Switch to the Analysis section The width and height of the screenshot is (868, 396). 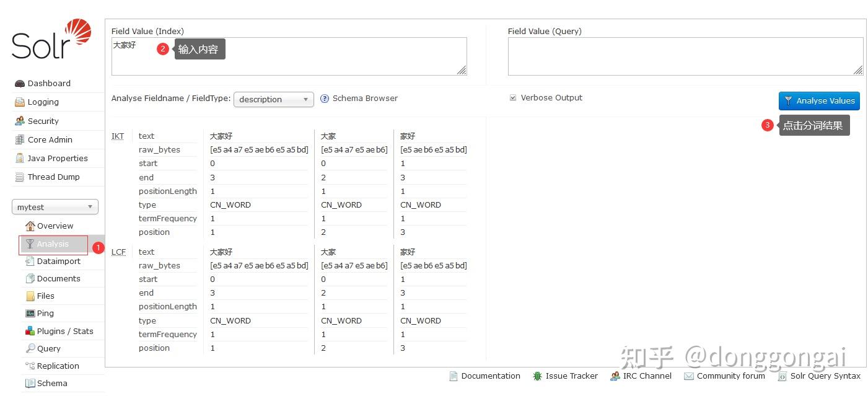point(53,244)
